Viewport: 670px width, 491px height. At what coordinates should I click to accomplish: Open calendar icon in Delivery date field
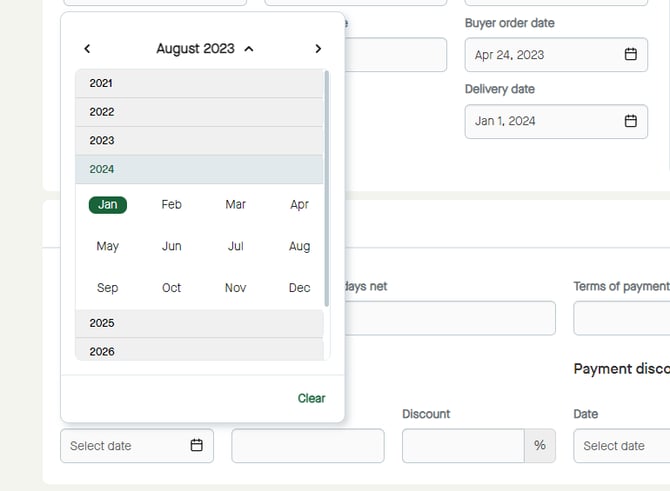[x=631, y=121]
